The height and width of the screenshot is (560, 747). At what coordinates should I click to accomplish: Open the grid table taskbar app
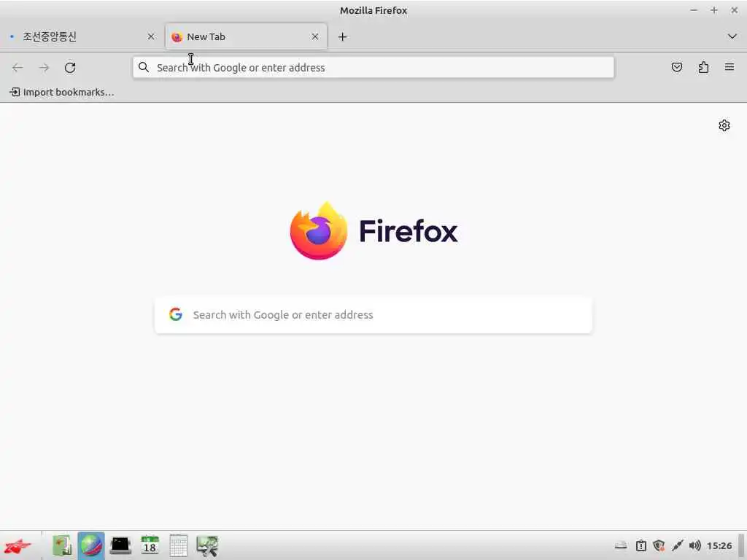(x=179, y=545)
